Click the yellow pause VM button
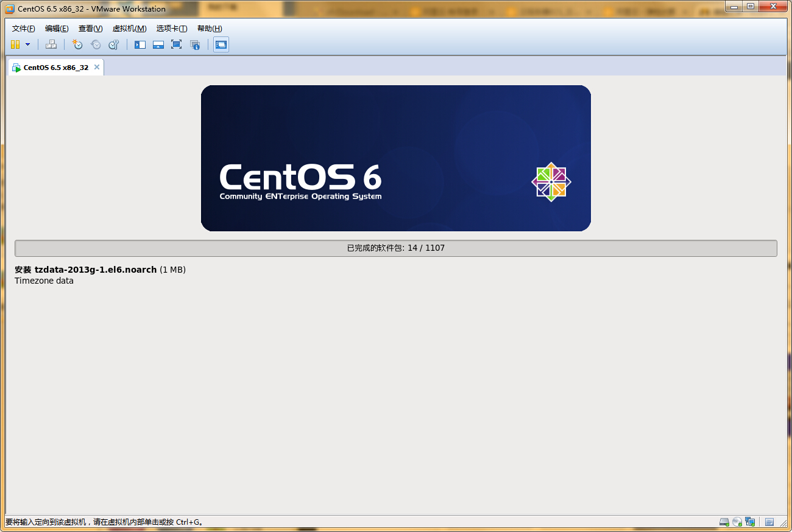The height and width of the screenshot is (532, 792). click(x=15, y=44)
